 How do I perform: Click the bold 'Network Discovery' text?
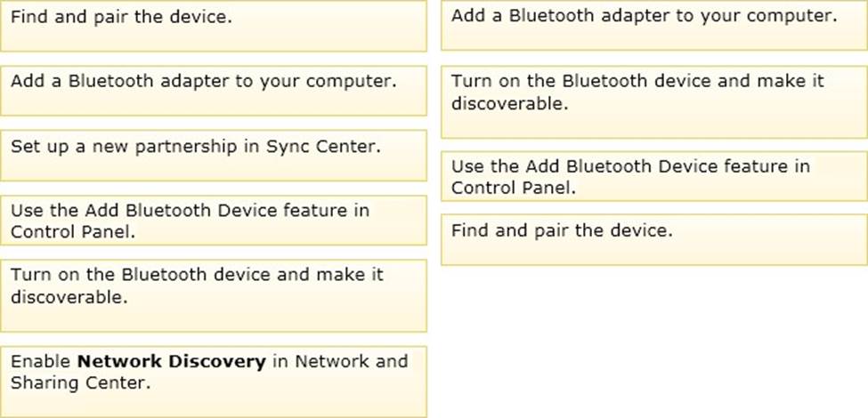172,362
